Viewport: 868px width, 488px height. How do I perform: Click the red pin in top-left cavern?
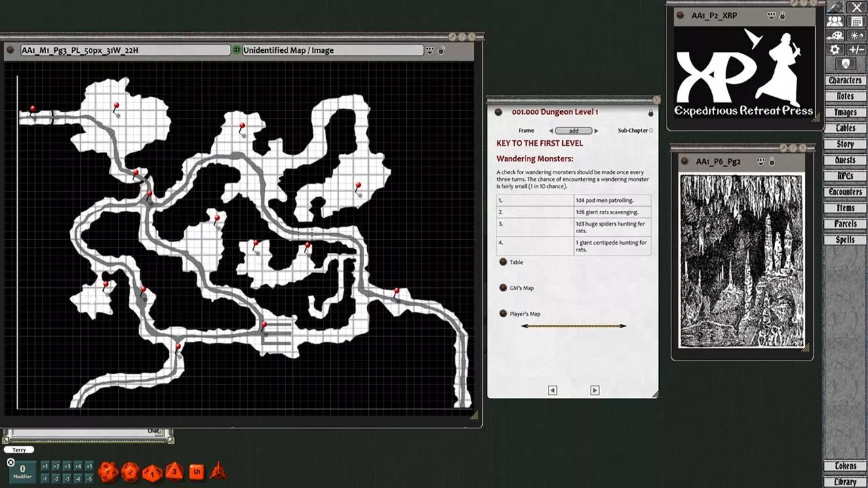[x=116, y=108]
